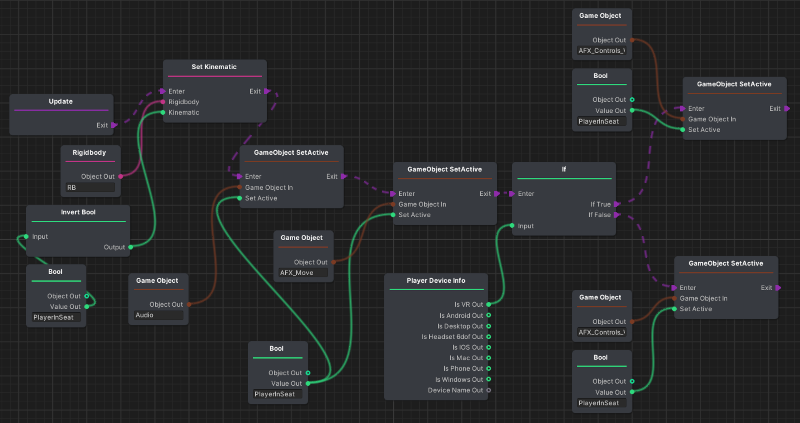Click the Audio field in the Game Object node
Screen dimensions: 800x423
pos(158,315)
